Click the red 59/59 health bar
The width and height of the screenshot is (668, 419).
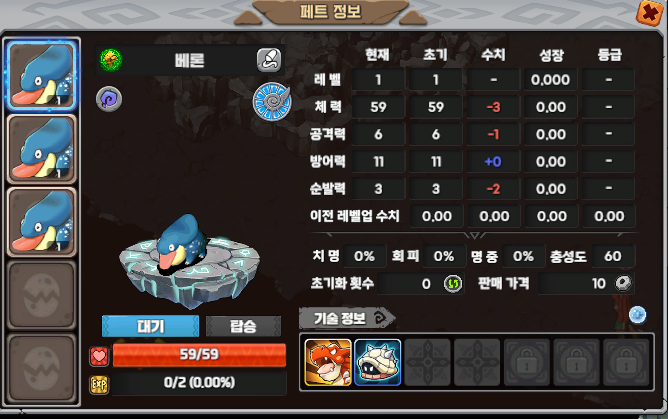pyautogui.click(x=199, y=355)
